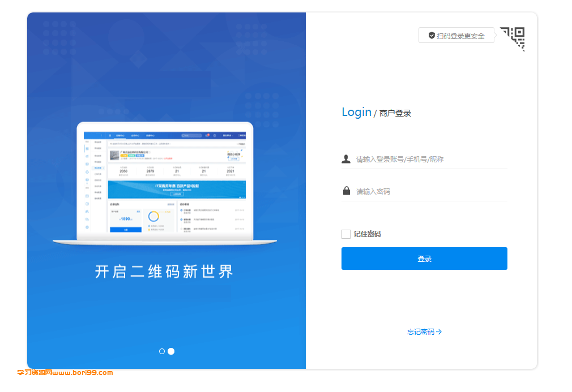Click the blue 登录 button

[424, 259]
